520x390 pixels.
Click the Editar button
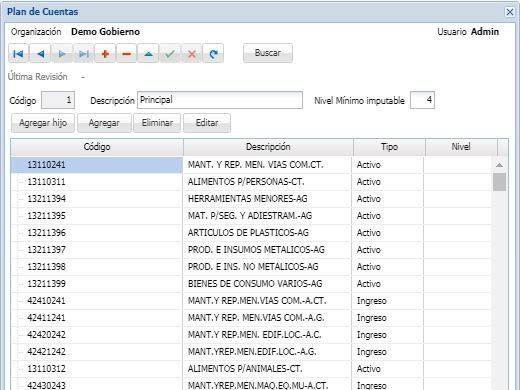coord(207,123)
